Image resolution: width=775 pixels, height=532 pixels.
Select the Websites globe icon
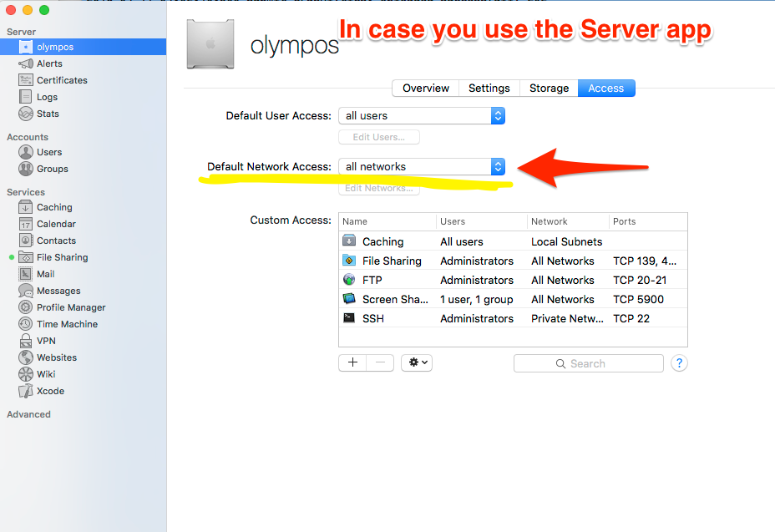point(26,357)
